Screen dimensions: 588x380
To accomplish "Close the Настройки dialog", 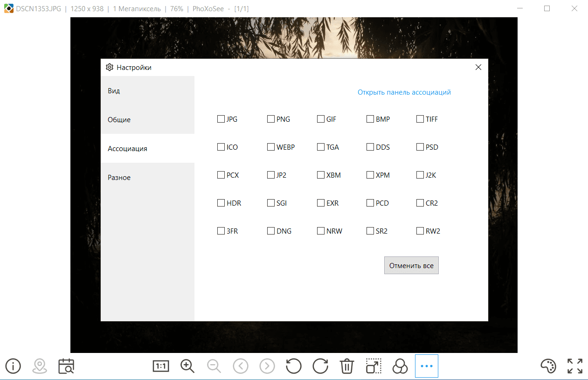I will [x=478, y=67].
